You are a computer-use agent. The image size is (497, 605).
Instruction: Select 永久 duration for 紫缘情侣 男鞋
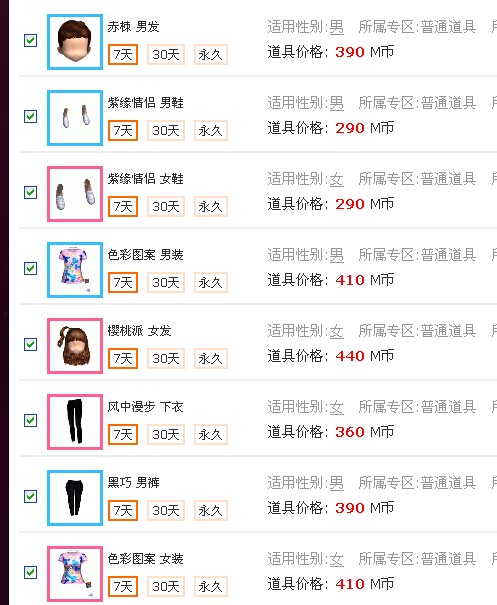coord(211,130)
